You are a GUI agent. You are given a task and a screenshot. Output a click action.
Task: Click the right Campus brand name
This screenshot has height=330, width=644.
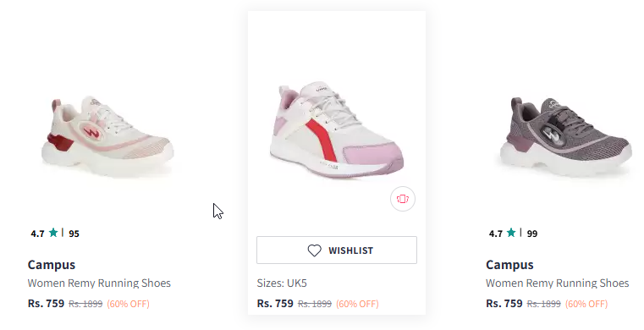(x=509, y=265)
